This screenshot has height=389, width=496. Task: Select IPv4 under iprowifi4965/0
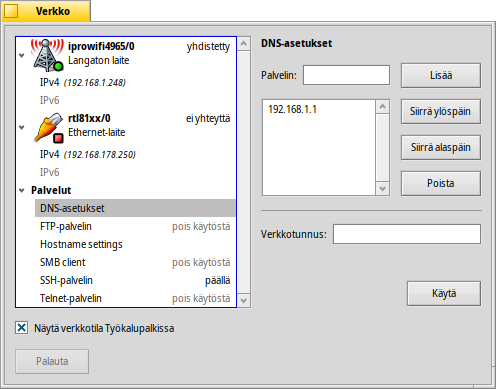[x=135, y=82]
